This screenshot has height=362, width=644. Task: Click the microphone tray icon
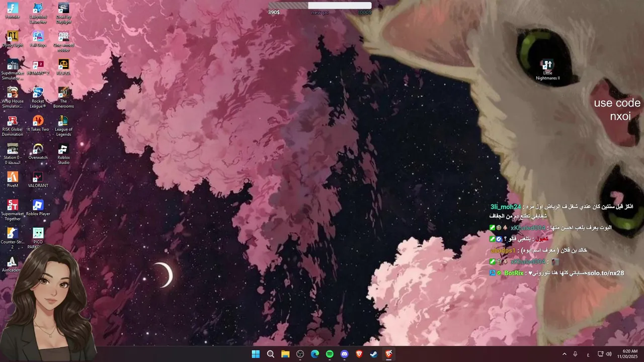tap(575, 354)
